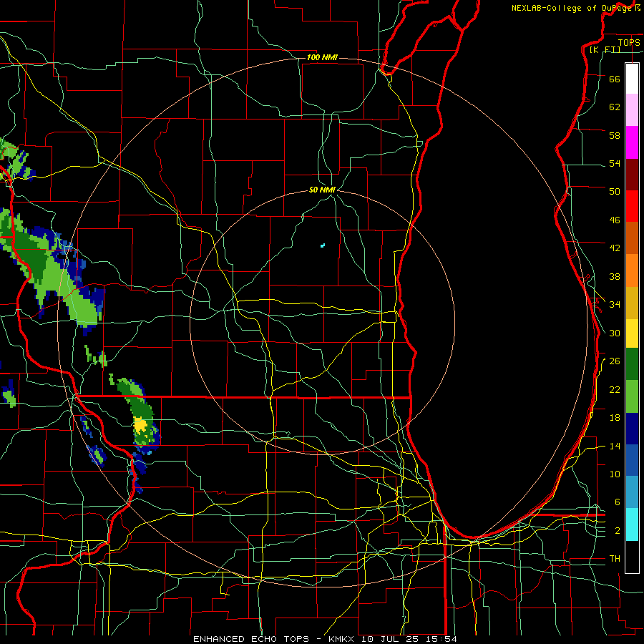Pick the dark red legend color block
The height and width of the screenshot is (644, 644).
coord(632,175)
